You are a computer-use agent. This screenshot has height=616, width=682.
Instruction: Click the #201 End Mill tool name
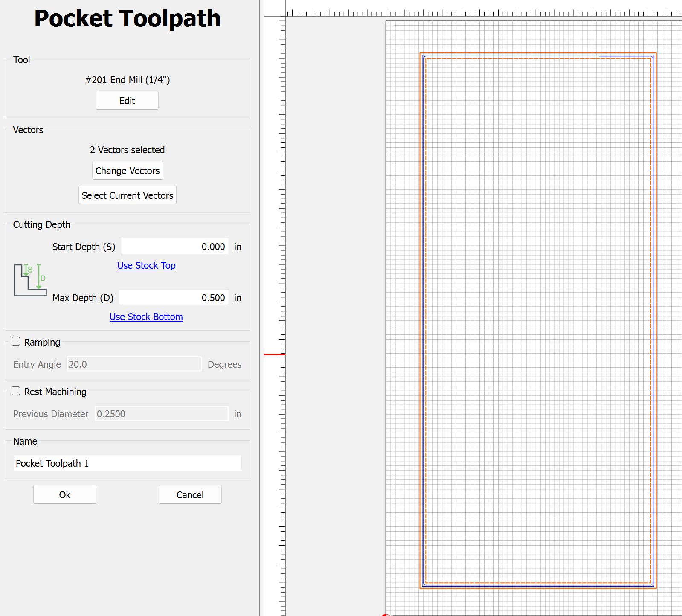coord(128,80)
